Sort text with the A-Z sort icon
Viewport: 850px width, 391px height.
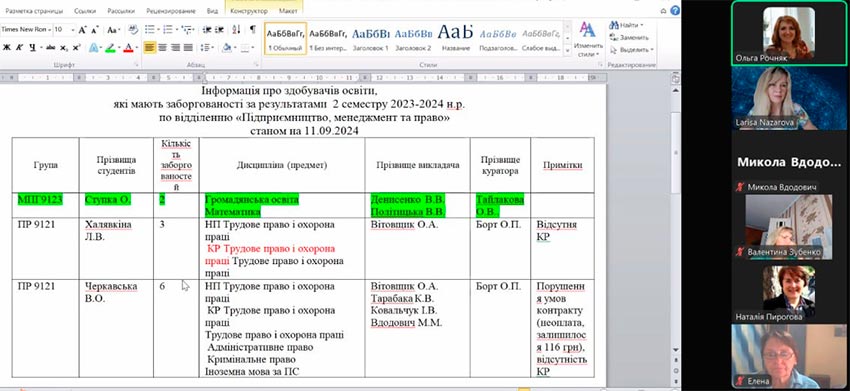236,30
